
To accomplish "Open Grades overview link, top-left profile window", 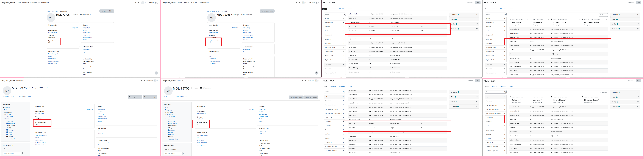I will [87, 37].
